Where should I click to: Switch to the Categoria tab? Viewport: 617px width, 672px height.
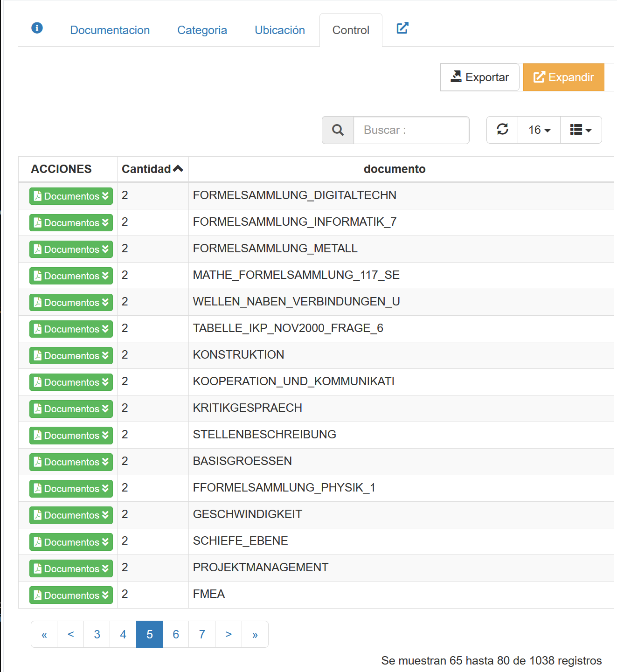(202, 30)
